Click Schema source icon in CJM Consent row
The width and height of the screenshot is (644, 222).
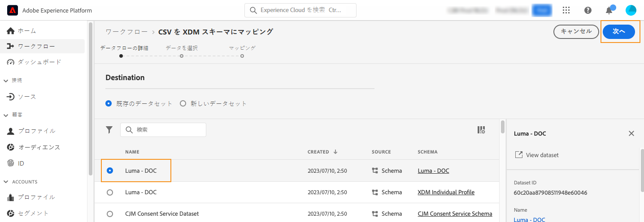coord(375,213)
